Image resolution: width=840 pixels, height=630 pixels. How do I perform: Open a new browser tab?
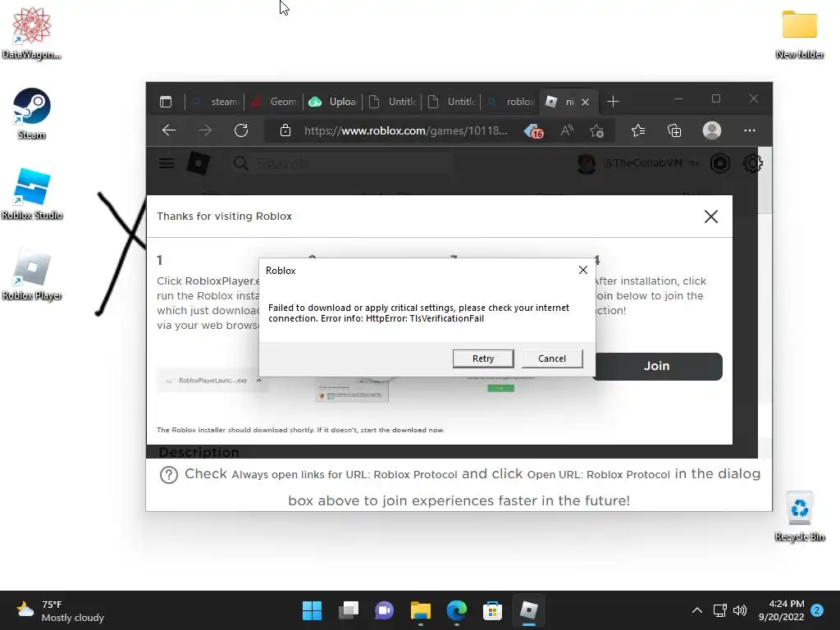(613, 101)
